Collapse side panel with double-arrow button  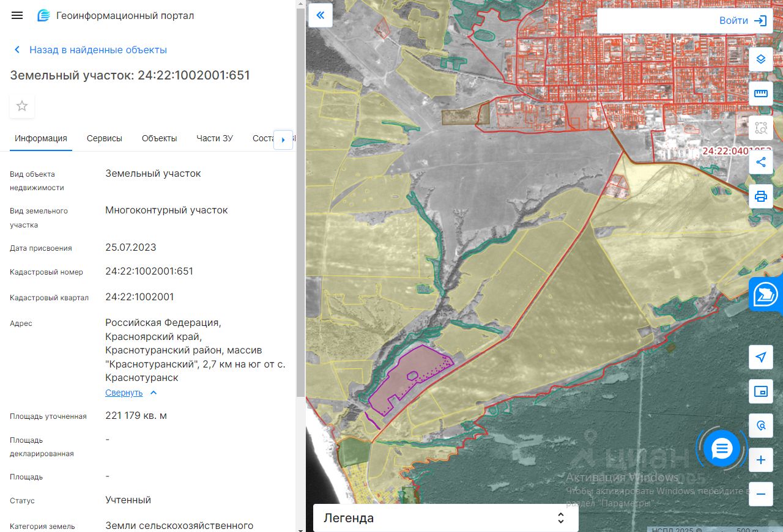(x=321, y=15)
